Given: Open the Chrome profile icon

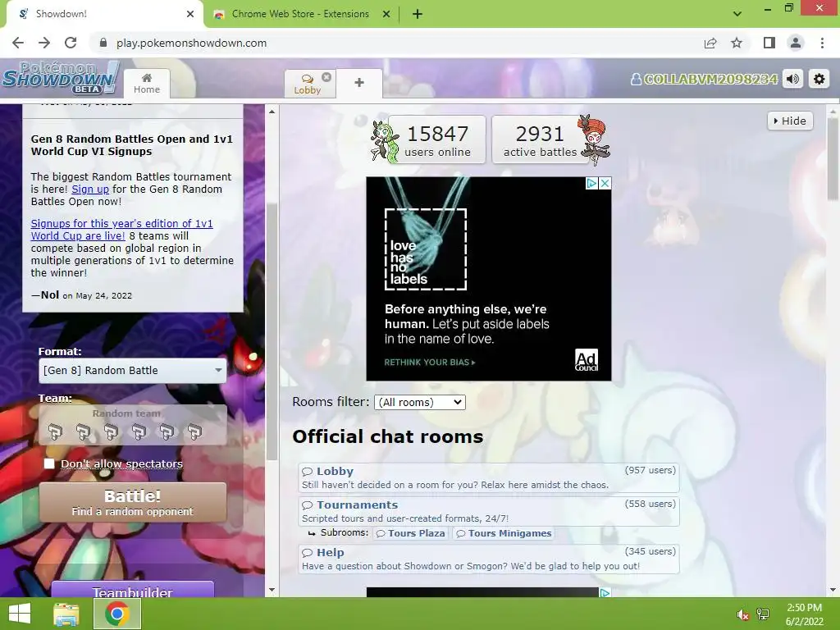Looking at the screenshot, I should [x=796, y=43].
